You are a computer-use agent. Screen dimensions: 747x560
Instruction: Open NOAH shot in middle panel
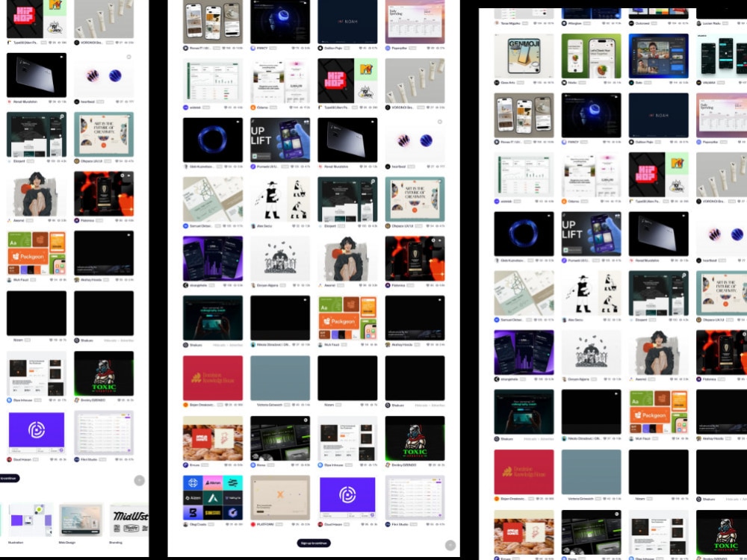347,22
